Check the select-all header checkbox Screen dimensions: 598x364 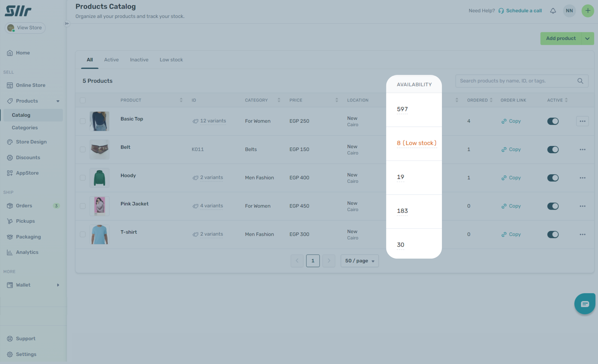click(x=83, y=100)
